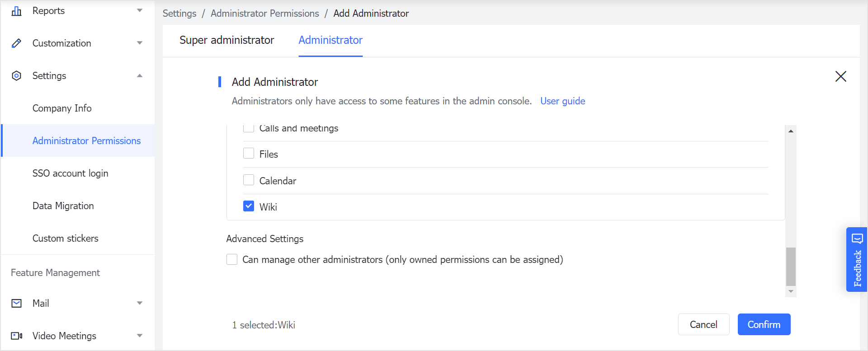Click the Settings gear icon
This screenshot has height=351, width=868.
[17, 76]
